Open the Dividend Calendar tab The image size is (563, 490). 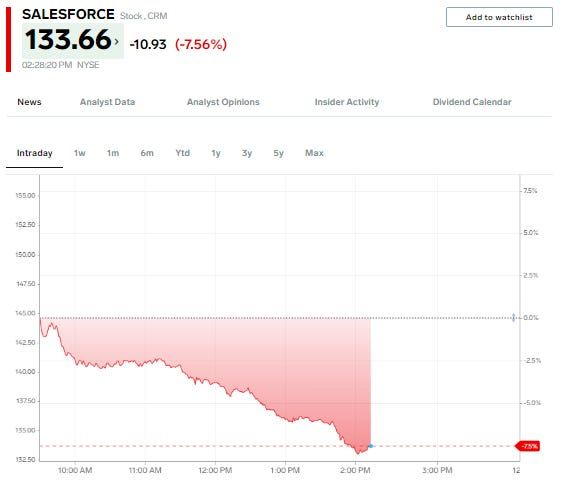click(x=472, y=102)
